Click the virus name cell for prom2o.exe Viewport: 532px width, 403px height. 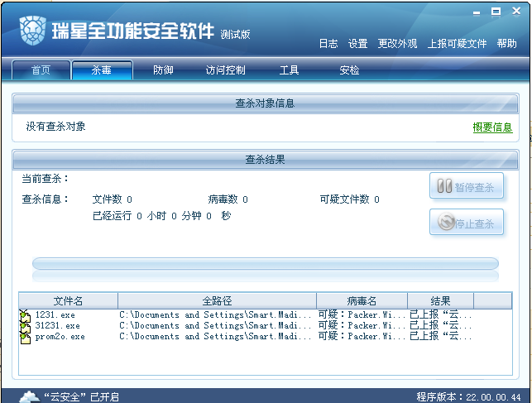pos(362,337)
